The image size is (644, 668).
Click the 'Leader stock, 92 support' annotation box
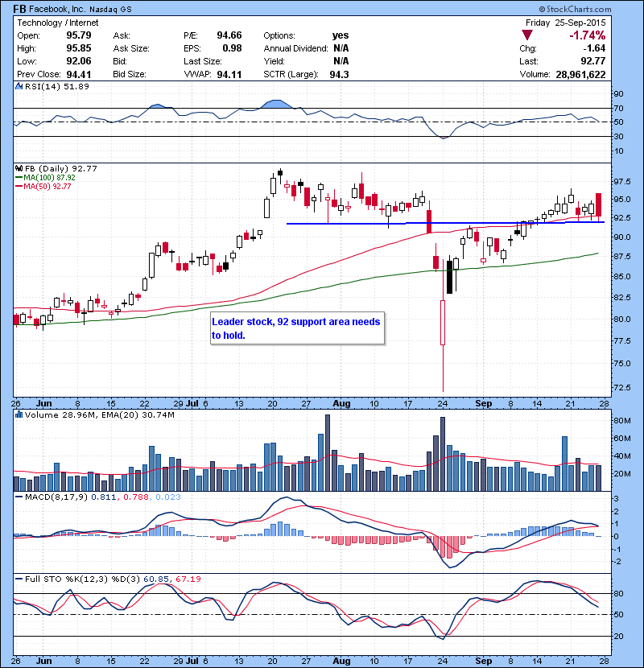298,328
